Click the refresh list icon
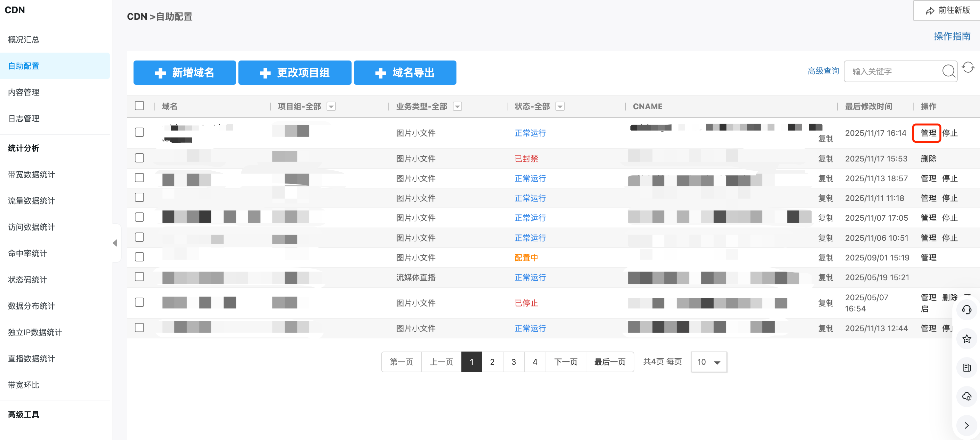Image resolution: width=980 pixels, height=440 pixels. click(968, 68)
